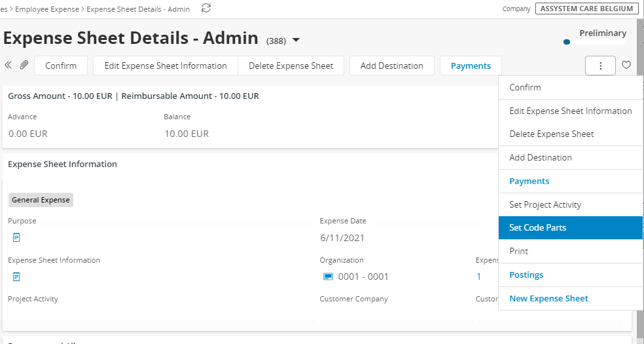The width and height of the screenshot is (644, 344).
Task: Select Confirm in the dropdown menu
Action: pos(571,87)
